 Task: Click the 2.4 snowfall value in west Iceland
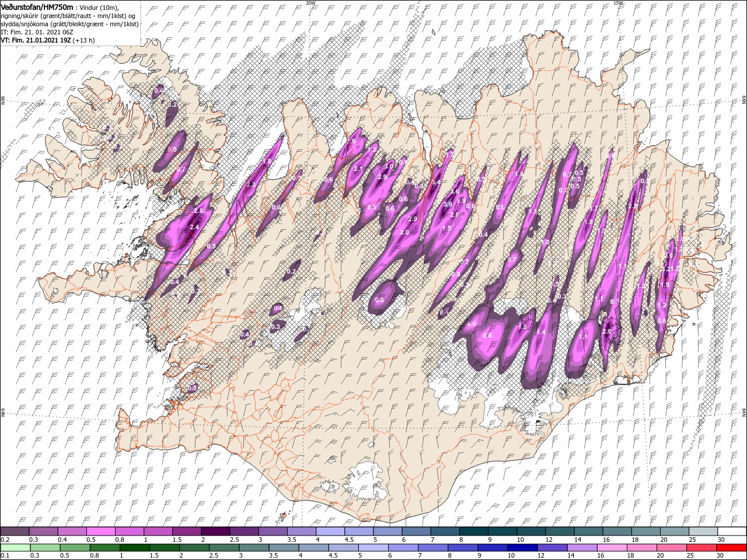[x=194, y=227]
